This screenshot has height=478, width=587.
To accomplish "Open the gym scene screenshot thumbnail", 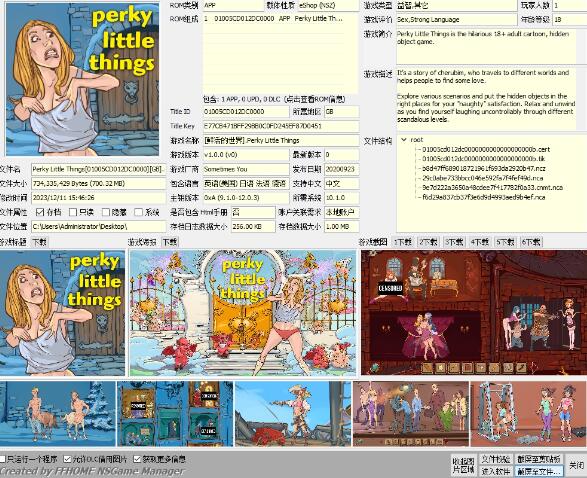I will tap(529, 414).
